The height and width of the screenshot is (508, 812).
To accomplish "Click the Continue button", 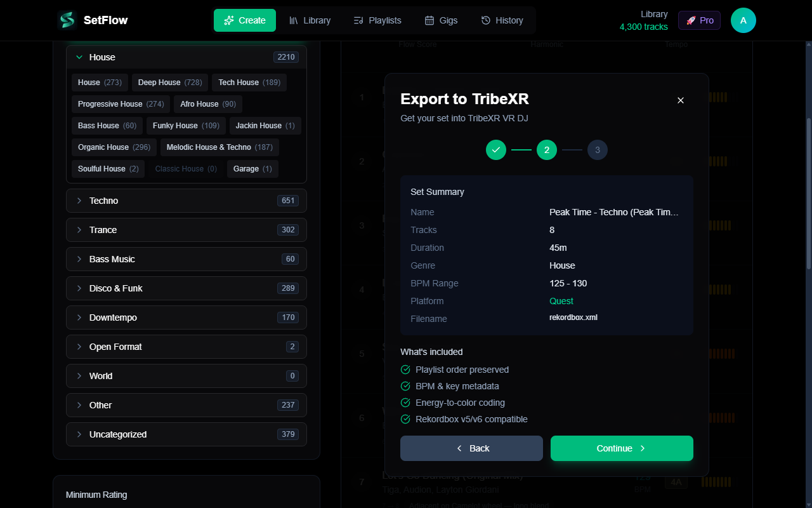I will pyautogui.click(x=621, y=448).
